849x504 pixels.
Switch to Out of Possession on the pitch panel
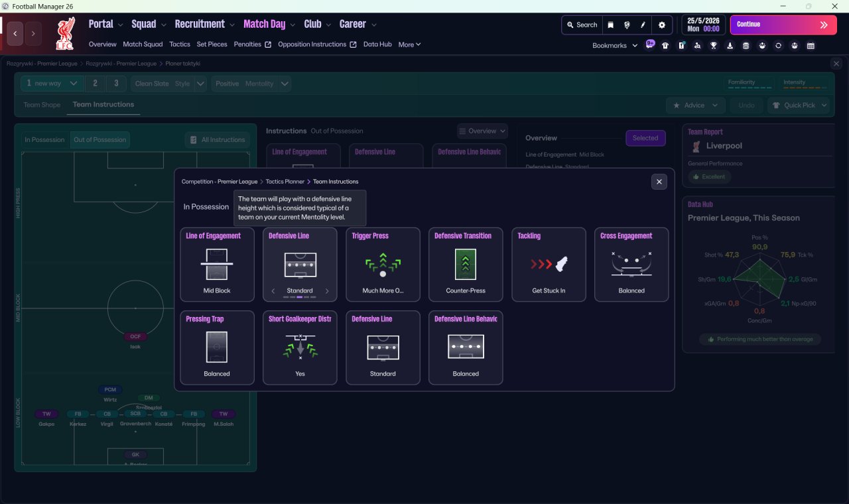pos(100,140)
